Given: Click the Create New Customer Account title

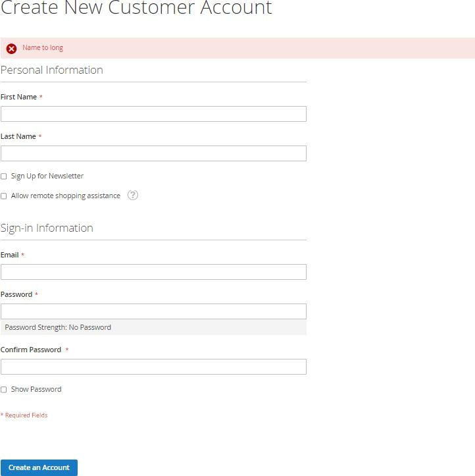Looking at the screenshot, I should tap(136, 8).
